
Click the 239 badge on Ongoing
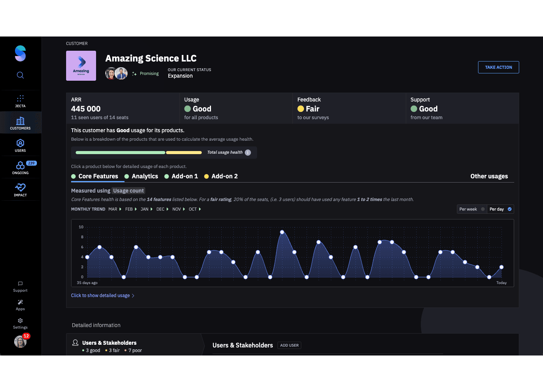point(31,163)
